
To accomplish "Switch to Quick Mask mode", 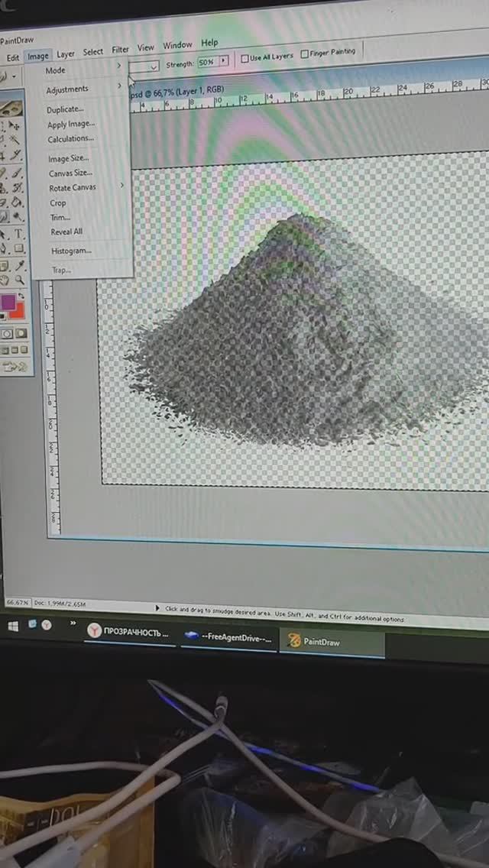I will pos(21,334).
